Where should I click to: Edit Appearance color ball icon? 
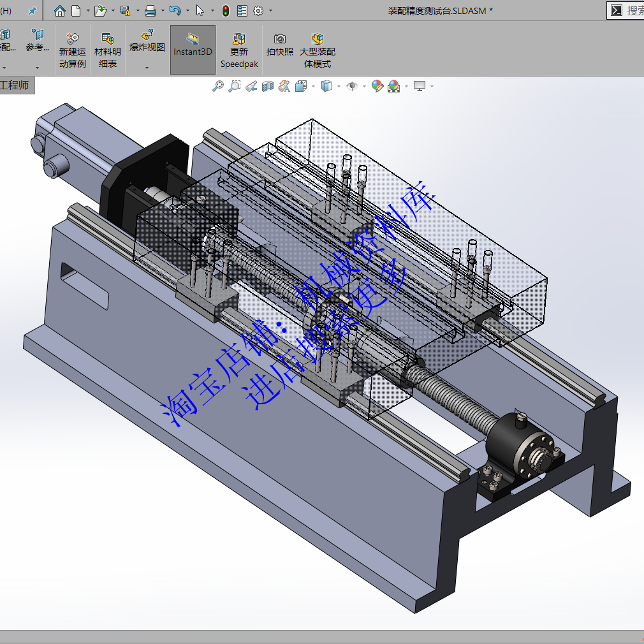click(x=377, y=86)
